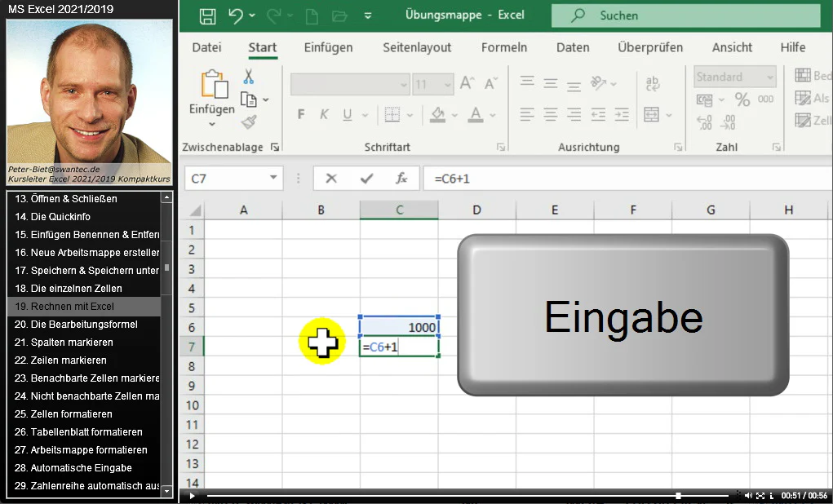The height and width of the screenshot is (504, 833).
Task: Cancel formula entry with the X icon
Action: pyautogui.click(x=331, y=179)
